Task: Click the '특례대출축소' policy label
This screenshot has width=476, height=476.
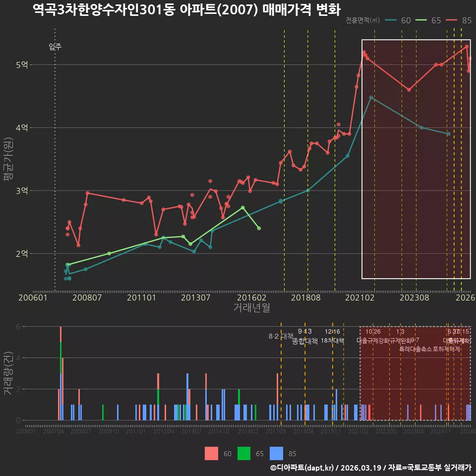Action: point(416,349)
